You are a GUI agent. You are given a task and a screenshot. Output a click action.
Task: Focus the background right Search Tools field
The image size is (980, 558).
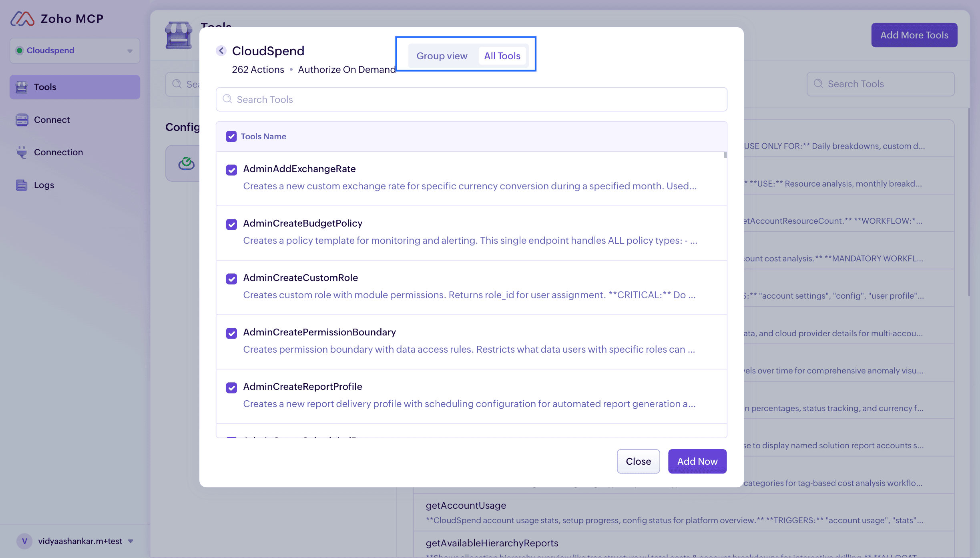pyautogui.click(x=881, y=84)
